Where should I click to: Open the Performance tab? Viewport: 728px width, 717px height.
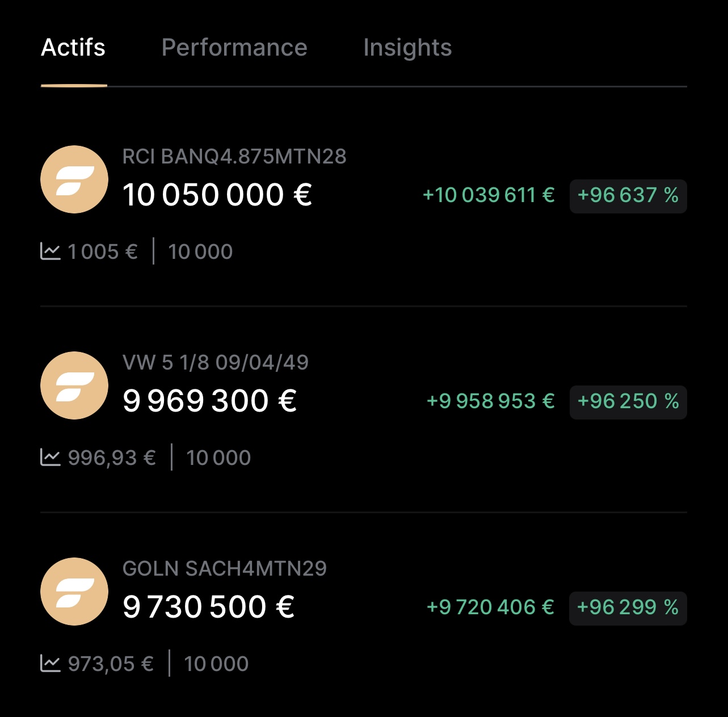(234, 48)
